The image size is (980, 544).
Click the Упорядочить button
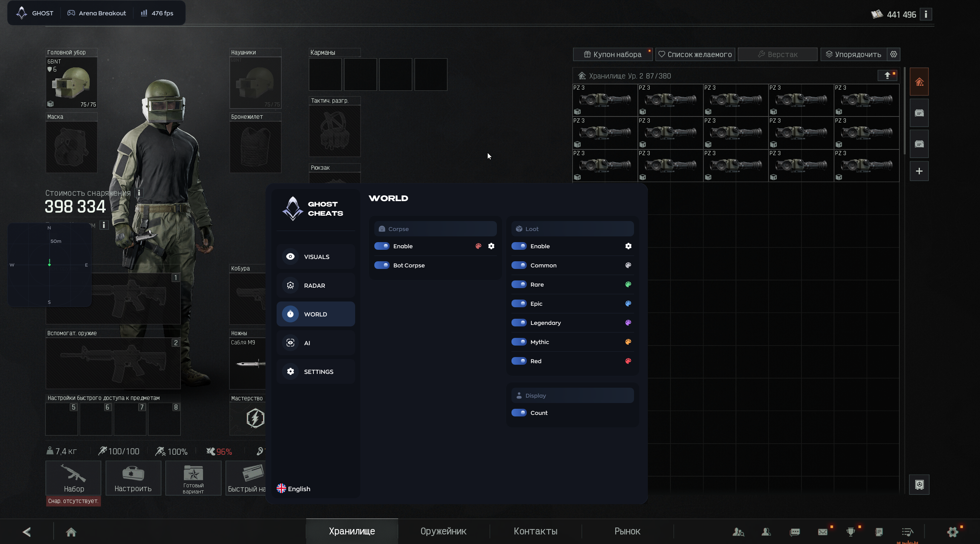854,54
